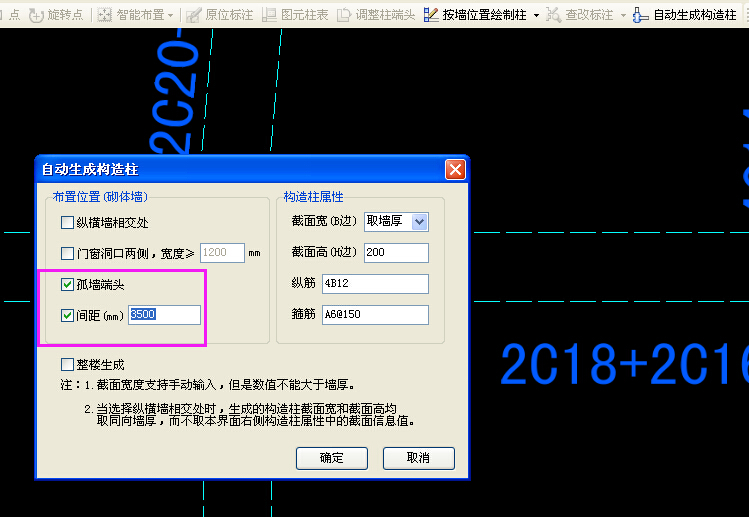Click the 纵筋 4B12 input field

[x=375, y=283]
